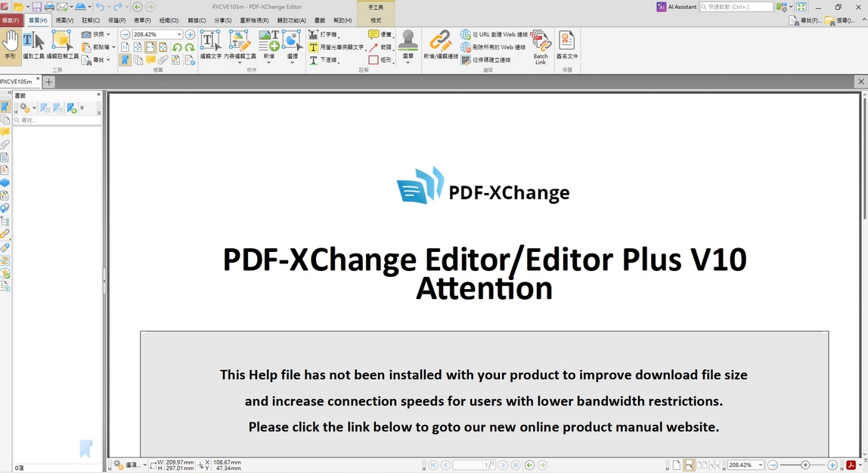Rotate view clockwise with green arrow
Screen dimensions: 868x473
189,48
